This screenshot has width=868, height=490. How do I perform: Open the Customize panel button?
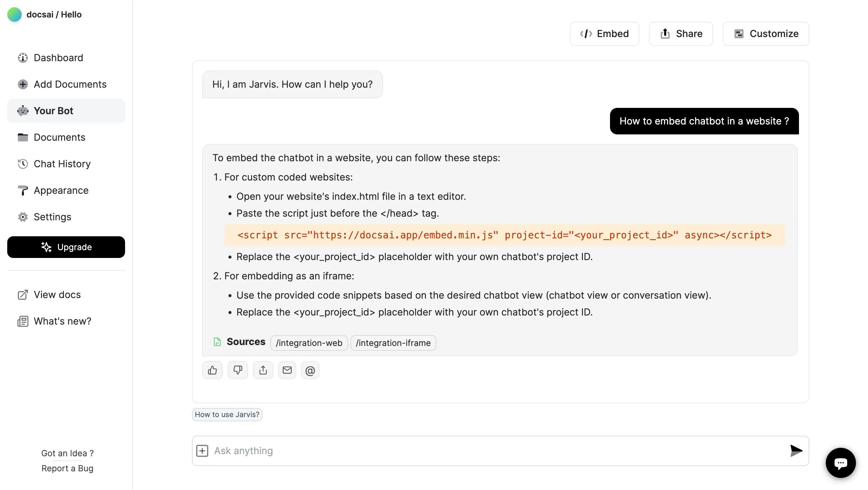coord(766,34)
